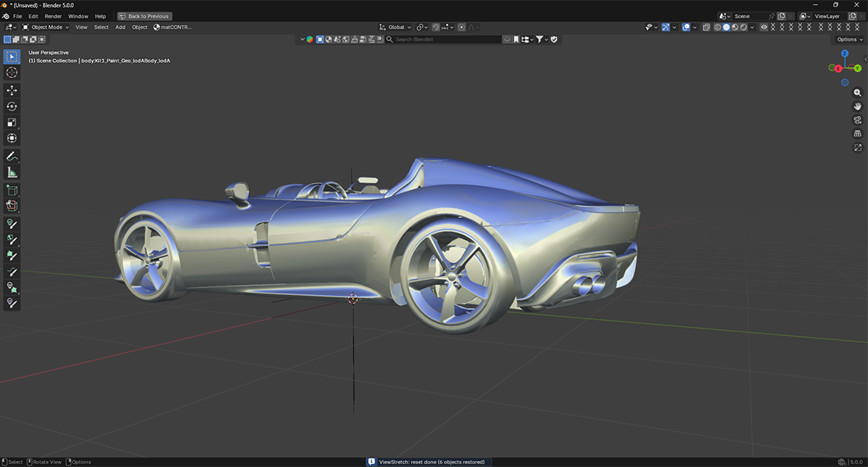Toggle viewport gizmos display
The height and width of the screenshot is (467, 868).
(666, 27)
